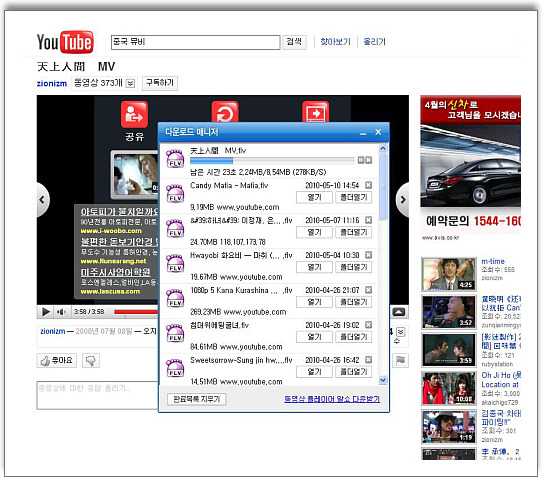Remove Candy Mafia - Mafia.flv entry
542x477 pixels.
point(368,185)
